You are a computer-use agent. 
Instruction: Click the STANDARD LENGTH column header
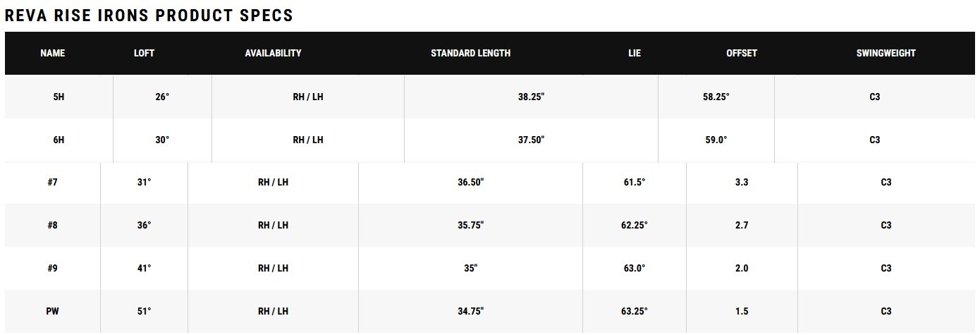pyautogui.click(x=470, y=53)
